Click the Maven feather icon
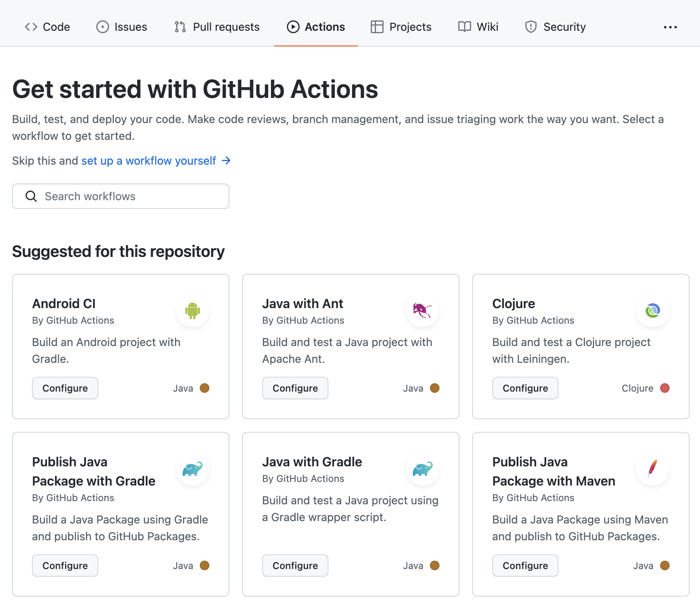The image size is (700, 613). (x=652, y=469)
